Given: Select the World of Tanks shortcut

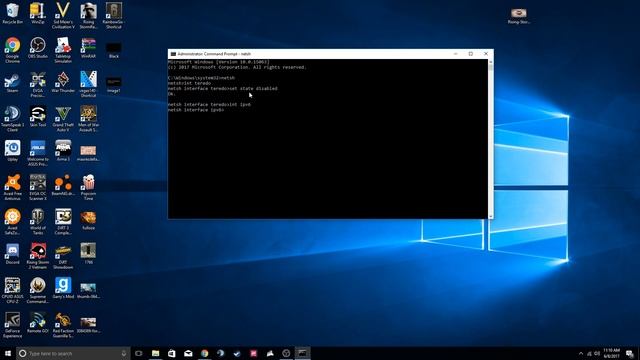Looking at the screenshot, I should (38, 222).
